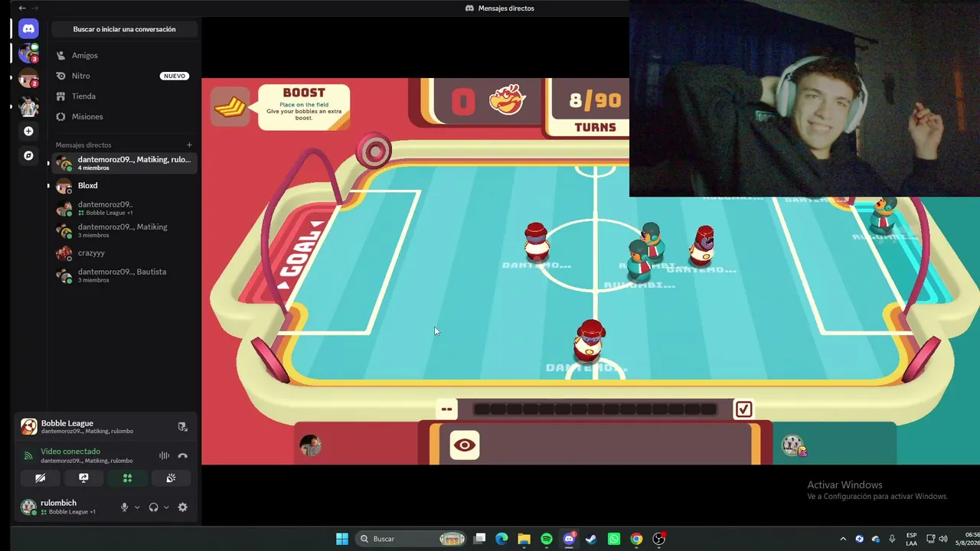Viewport: 980px width, 551px height.
Task: Click the NUEVO badge next to Nitro
Action: [x=175, y=76]
